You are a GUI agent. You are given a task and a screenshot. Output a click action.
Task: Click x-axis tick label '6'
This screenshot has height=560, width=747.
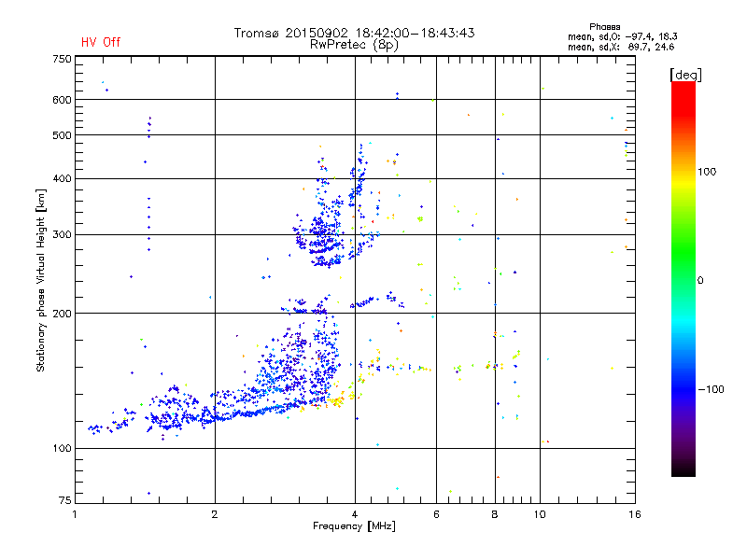(x=436, y=514)
